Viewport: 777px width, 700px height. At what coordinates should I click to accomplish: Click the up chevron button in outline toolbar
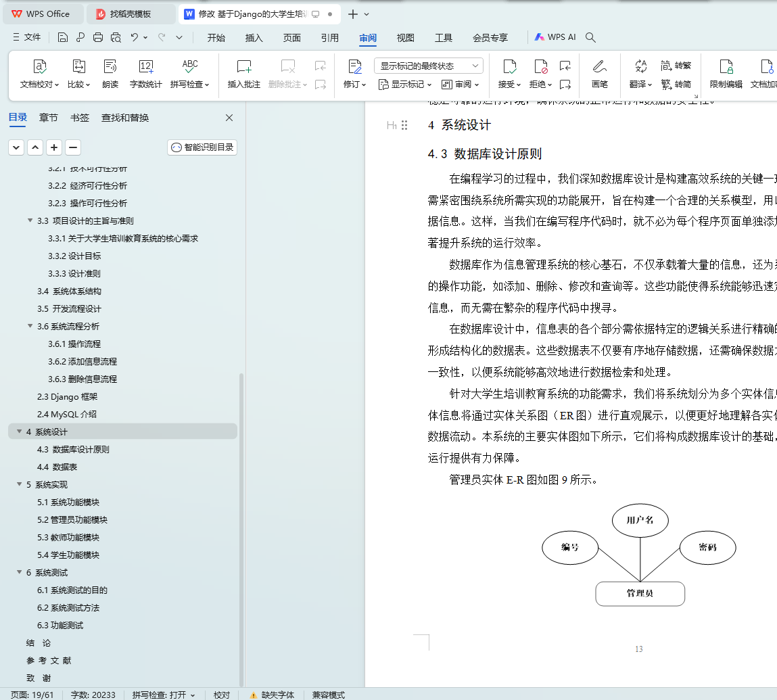click(35, 147)
